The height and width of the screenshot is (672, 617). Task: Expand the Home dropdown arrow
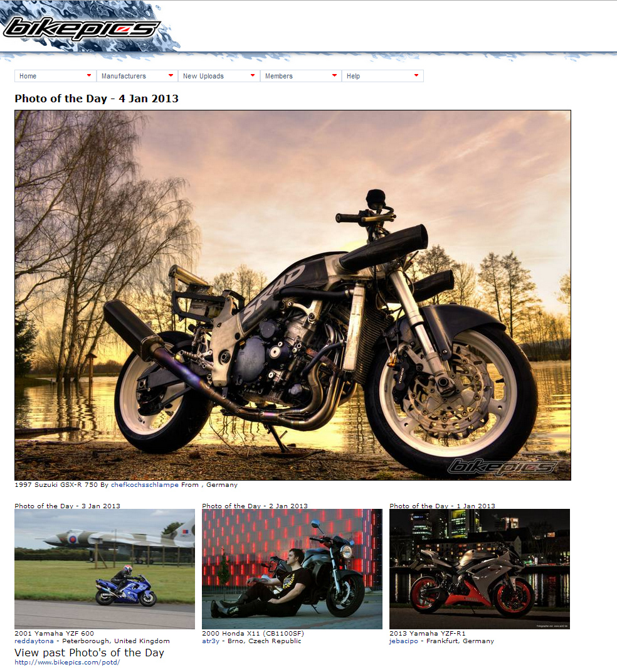(89, 75)
